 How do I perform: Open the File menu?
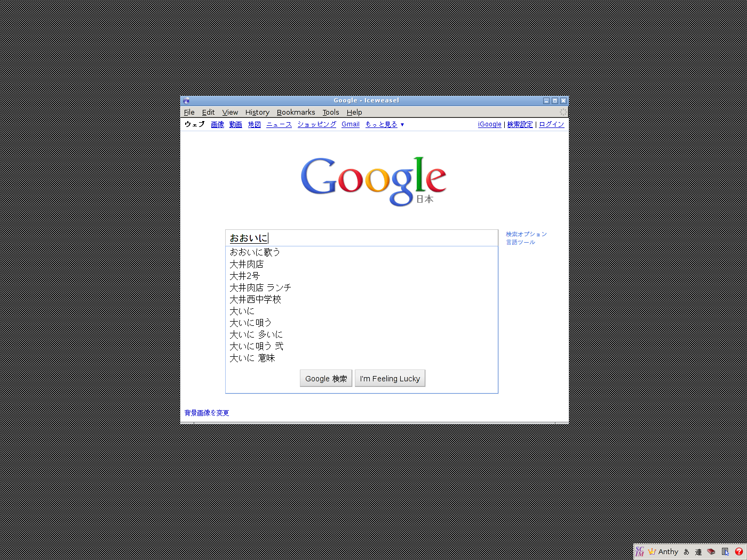pyautogui.click(x=189, y=112)
